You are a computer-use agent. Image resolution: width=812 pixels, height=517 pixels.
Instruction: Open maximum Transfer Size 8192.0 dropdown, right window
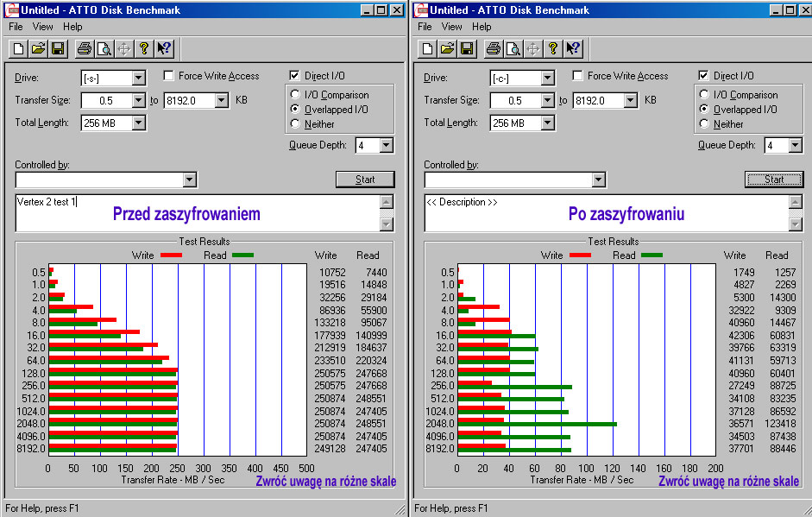(x=630, y=100)
